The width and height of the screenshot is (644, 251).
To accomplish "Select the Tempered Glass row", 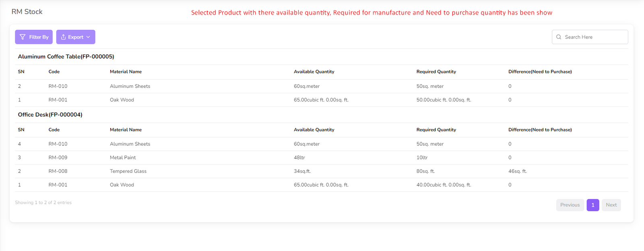I will pyautogui.click(x=128, y=171).
